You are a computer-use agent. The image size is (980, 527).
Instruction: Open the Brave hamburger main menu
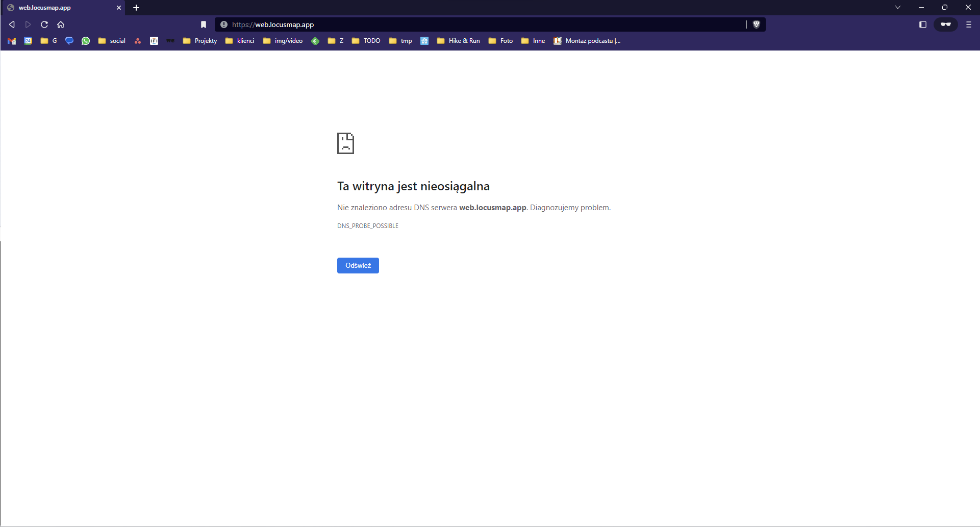tap(968, 24)
